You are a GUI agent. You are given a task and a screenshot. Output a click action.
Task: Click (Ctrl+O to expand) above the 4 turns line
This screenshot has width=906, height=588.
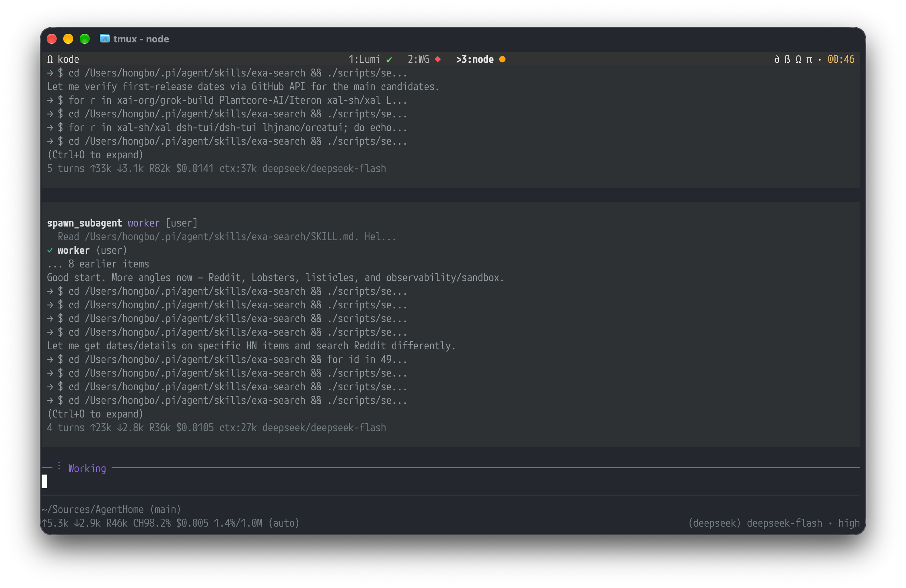coord(95,414)
